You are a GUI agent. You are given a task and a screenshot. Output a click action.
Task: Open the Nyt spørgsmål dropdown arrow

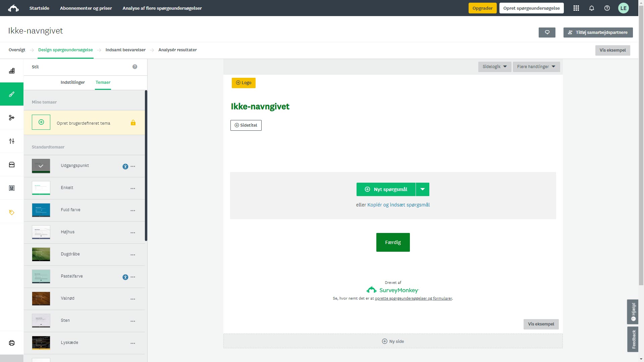[x=423, y=189]
